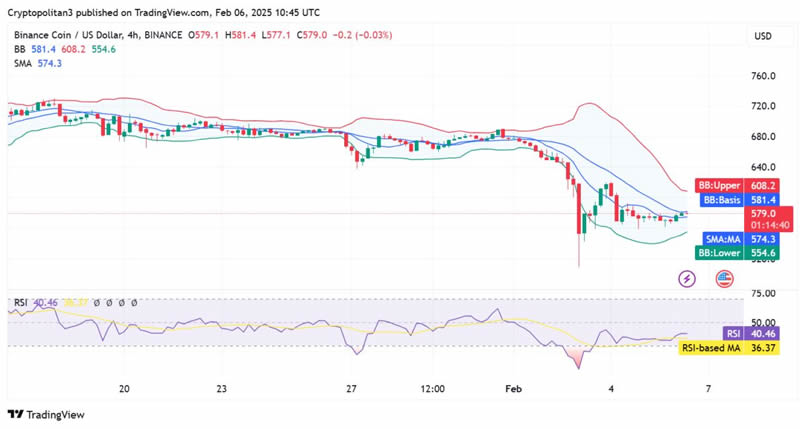
Task: Click the 12:00 time axis label
Action: coord(432,389)
